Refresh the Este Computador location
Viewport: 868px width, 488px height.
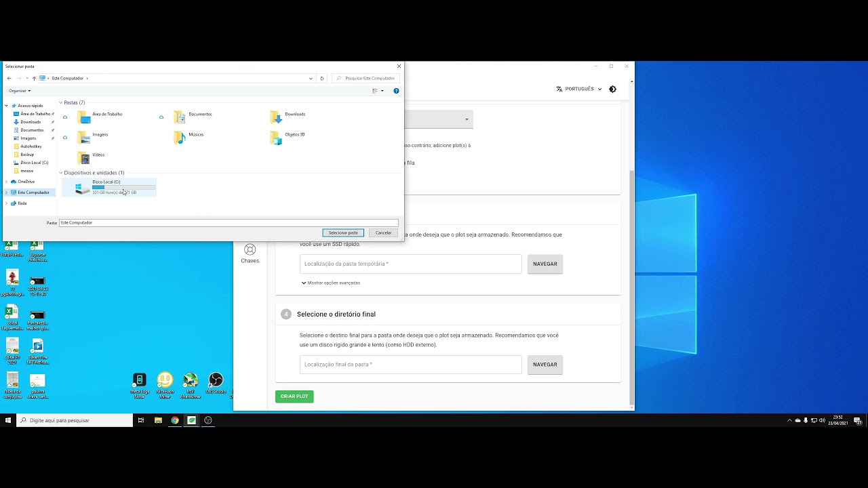click(322, 78)
